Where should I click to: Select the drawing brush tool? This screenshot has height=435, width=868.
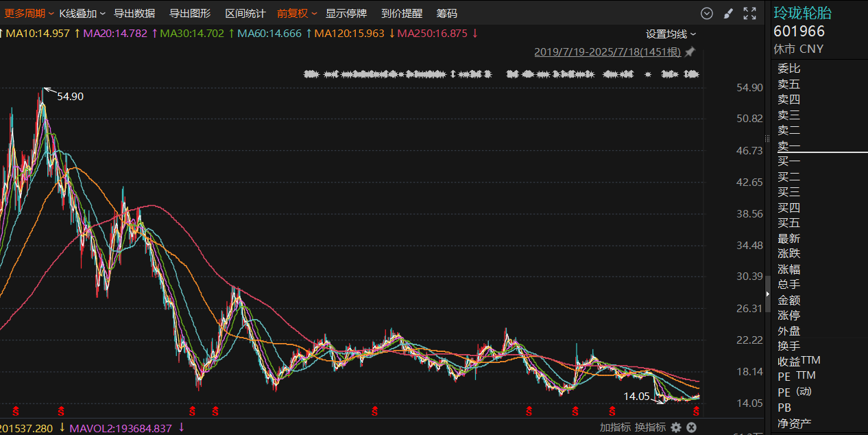pos(728,14)
